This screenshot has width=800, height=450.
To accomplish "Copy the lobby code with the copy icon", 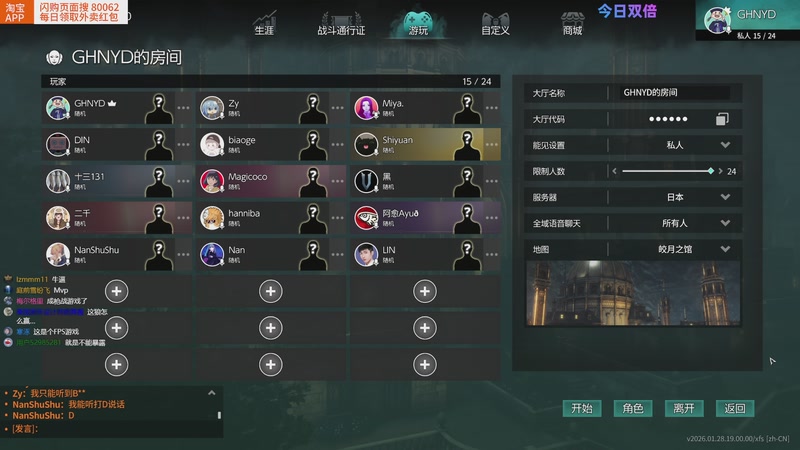I will pyautogui.click(x=722, y=119).
